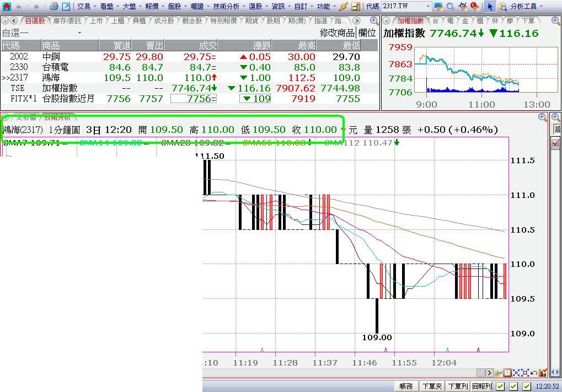This screenshot has width=562, height=392.
Task: Switch to the 期貨 tab
Action: coord(251,21)
